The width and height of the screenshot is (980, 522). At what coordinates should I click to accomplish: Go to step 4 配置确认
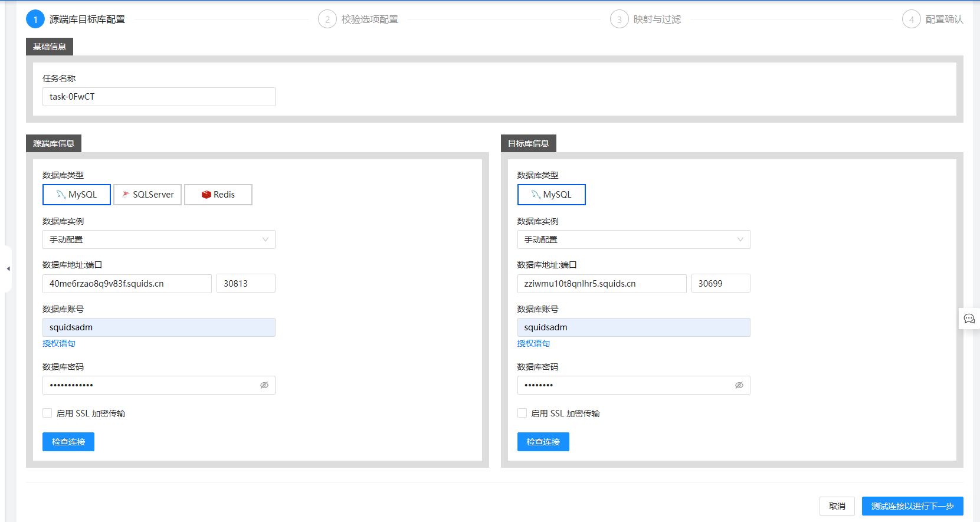pyautogui.click(x=933, y=19)
